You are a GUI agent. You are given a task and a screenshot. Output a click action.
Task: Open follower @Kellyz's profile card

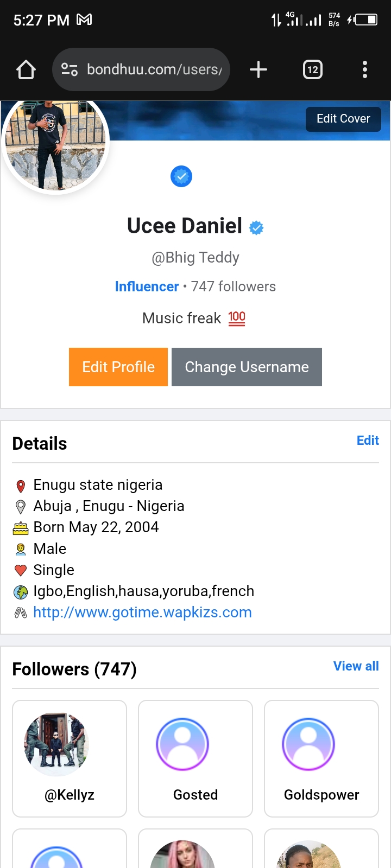(70, 758)
